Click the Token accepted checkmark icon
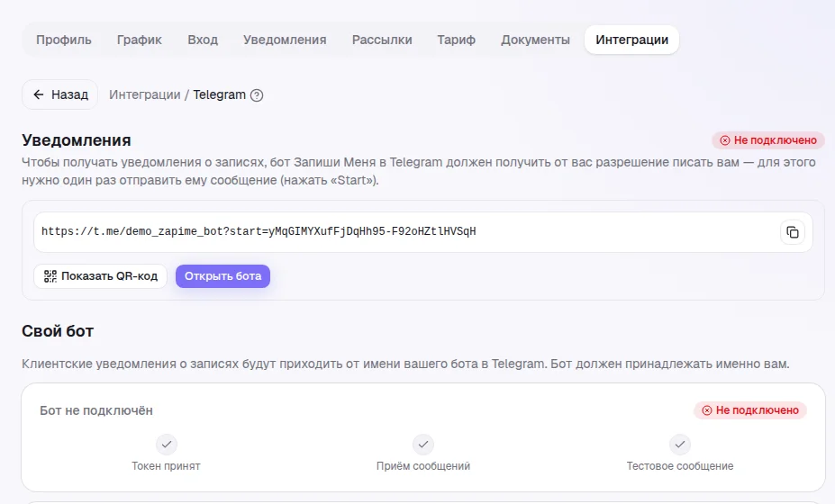Viewport: 835px width, 504px height. click(167, 444)
